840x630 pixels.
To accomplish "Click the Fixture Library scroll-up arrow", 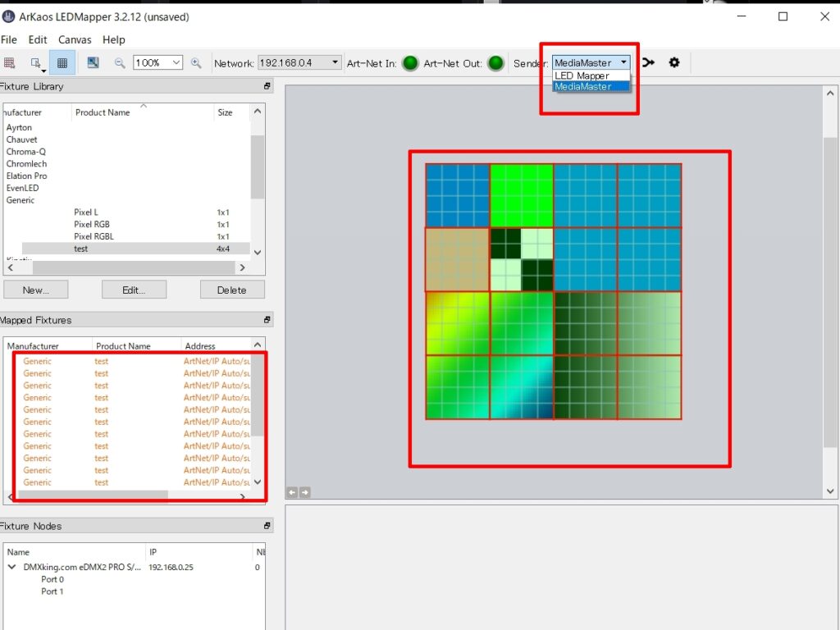I will click(258, 112).
